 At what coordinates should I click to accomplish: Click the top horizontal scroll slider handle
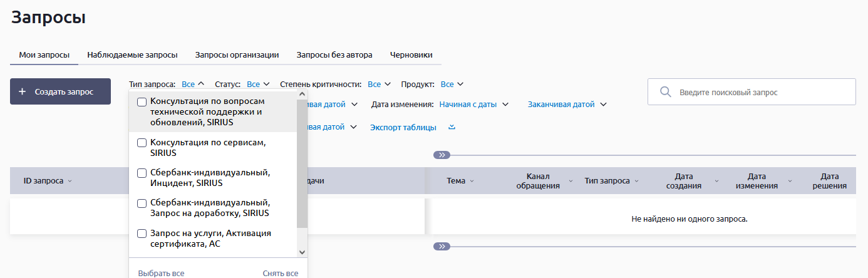[442, 155]
